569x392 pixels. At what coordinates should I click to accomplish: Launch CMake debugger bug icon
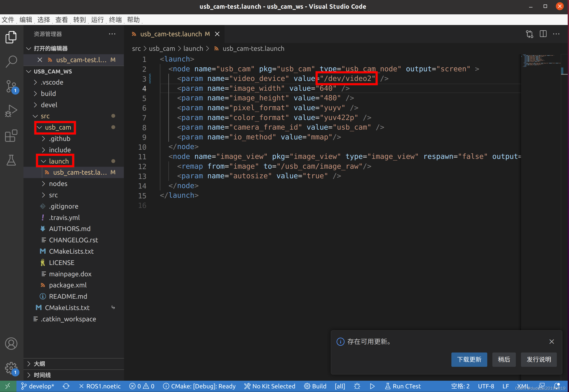click(x=357, y=386)
